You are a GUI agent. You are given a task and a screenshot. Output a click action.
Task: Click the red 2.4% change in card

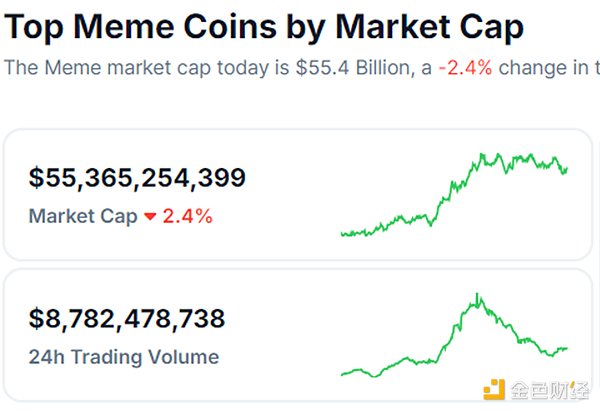tap(187, 216)
